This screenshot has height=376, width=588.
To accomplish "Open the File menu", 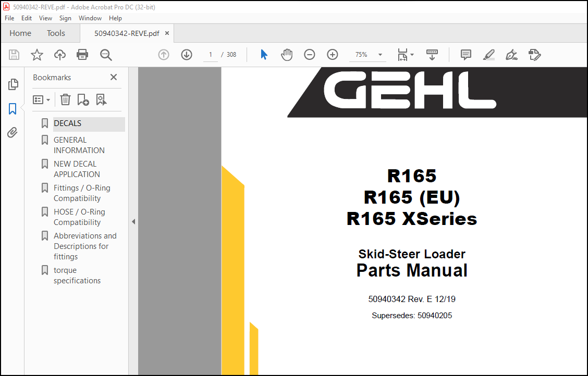I will (9, 18).
